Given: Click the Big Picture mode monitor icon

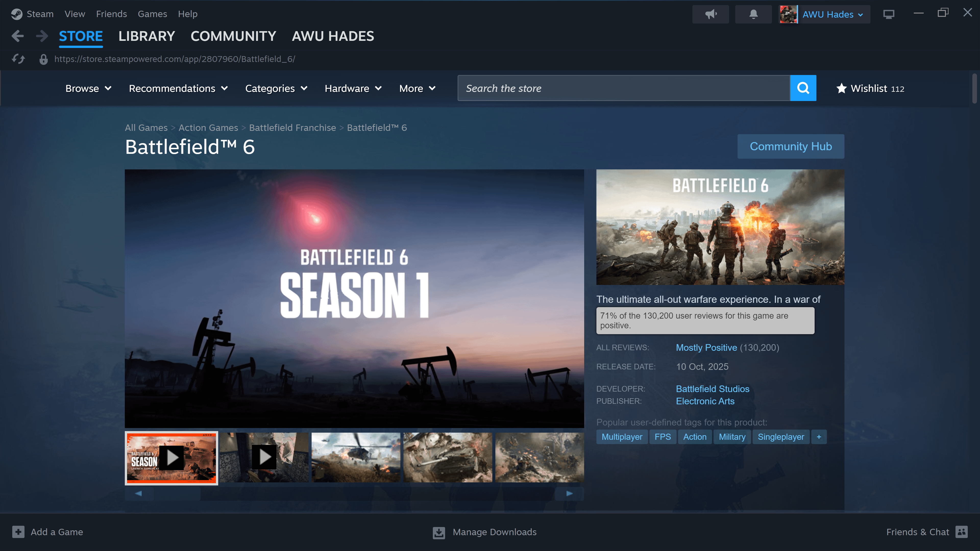Looking at the screenshot, I should point(889,14).
